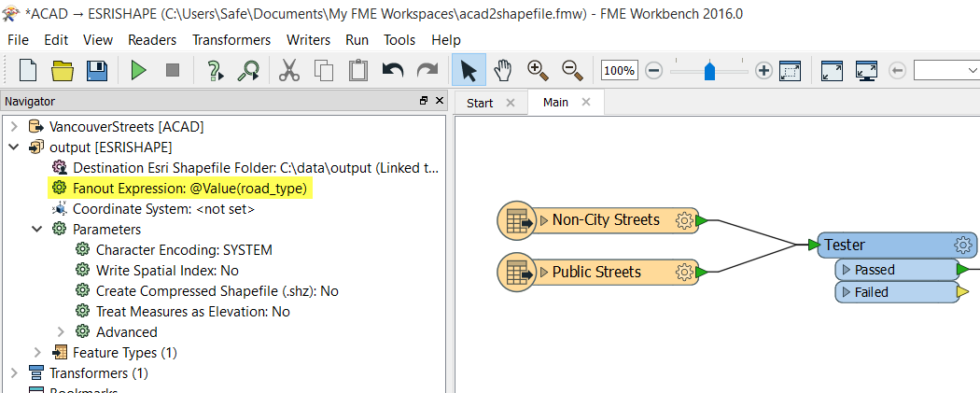Screen dimensions: 980x393
Task: Click the full screen monitor icon
Action: [x=867, y=71]
